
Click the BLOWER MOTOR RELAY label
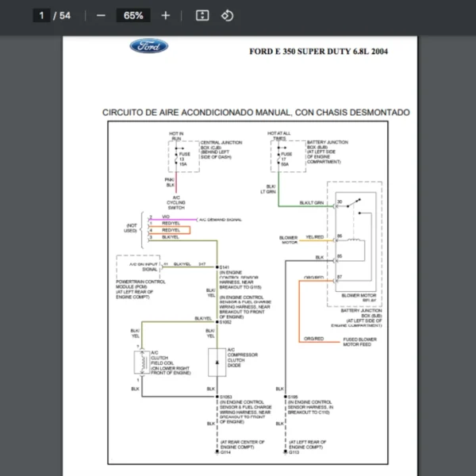click(359, 297)
